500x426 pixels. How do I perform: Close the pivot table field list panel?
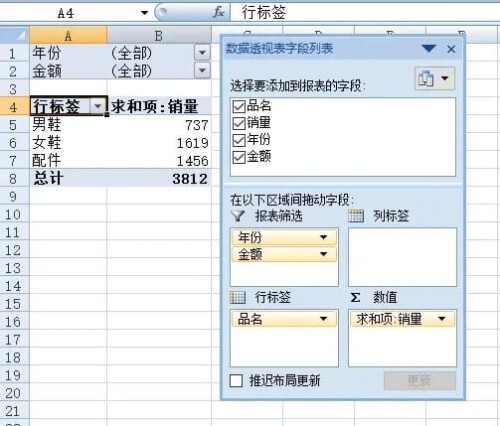451,49
